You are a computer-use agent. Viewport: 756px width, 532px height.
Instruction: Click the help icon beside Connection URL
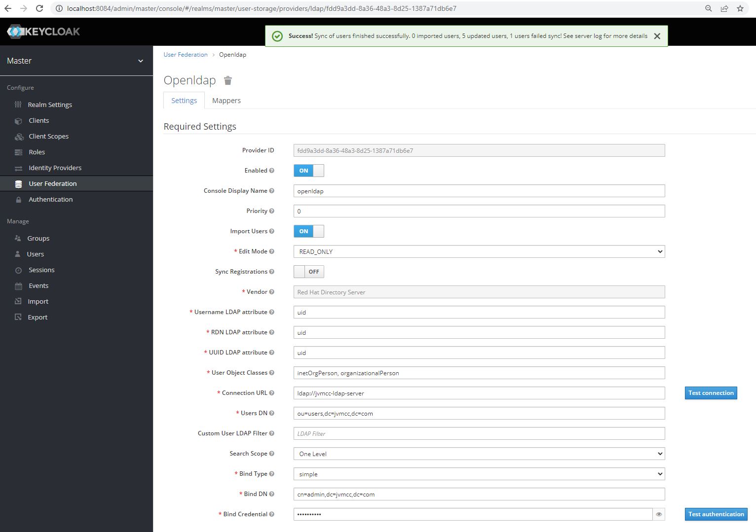271,393
